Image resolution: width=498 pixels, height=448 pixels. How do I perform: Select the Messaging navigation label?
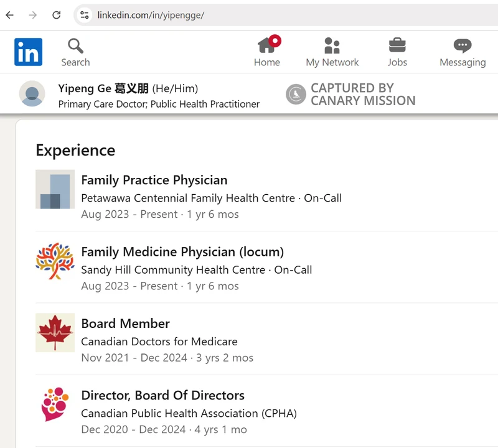click(463, 63)
